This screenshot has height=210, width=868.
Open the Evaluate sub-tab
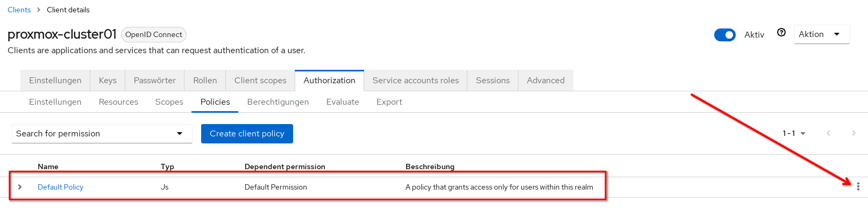[x=343, y=102]
